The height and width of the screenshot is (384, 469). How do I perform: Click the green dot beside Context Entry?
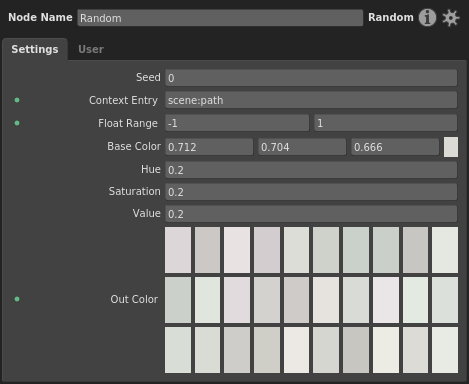click(x=17, y=100)
